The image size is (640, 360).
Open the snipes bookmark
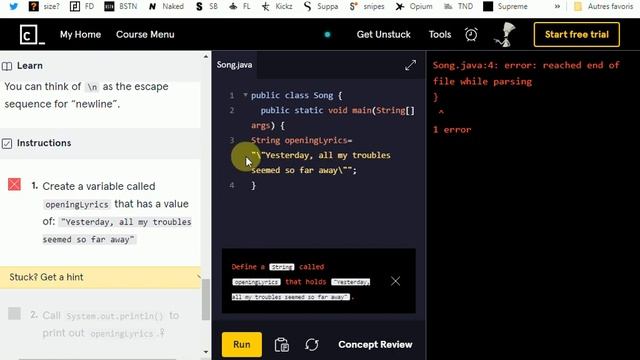(x=367, y=7)
